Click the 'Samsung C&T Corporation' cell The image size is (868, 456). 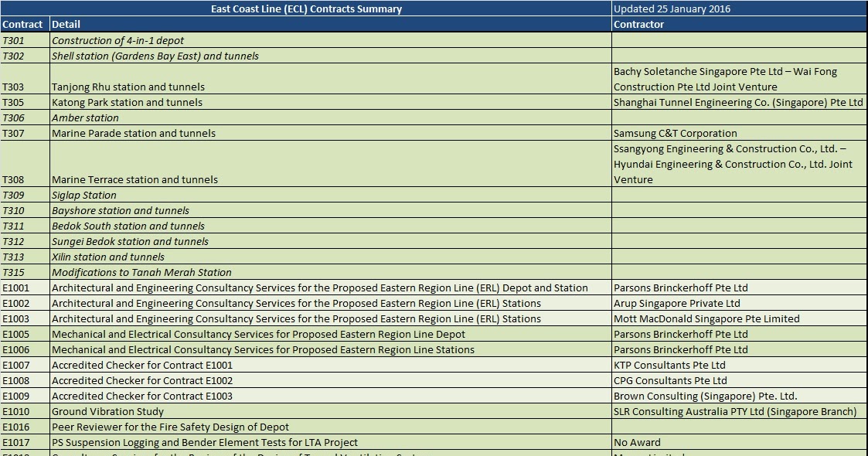click(x=740, y=134)
